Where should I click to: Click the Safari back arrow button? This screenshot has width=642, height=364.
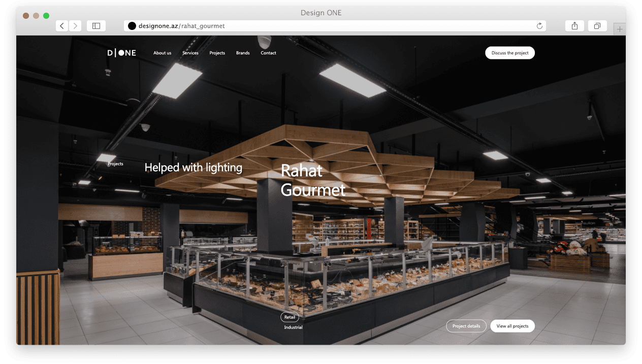[x=62, y=26]
